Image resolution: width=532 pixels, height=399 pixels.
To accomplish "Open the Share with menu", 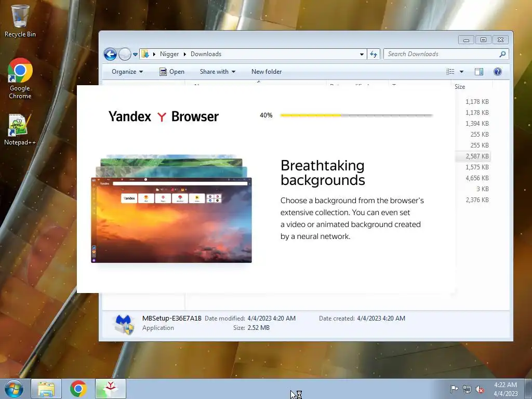I will (x=218, y=72).
